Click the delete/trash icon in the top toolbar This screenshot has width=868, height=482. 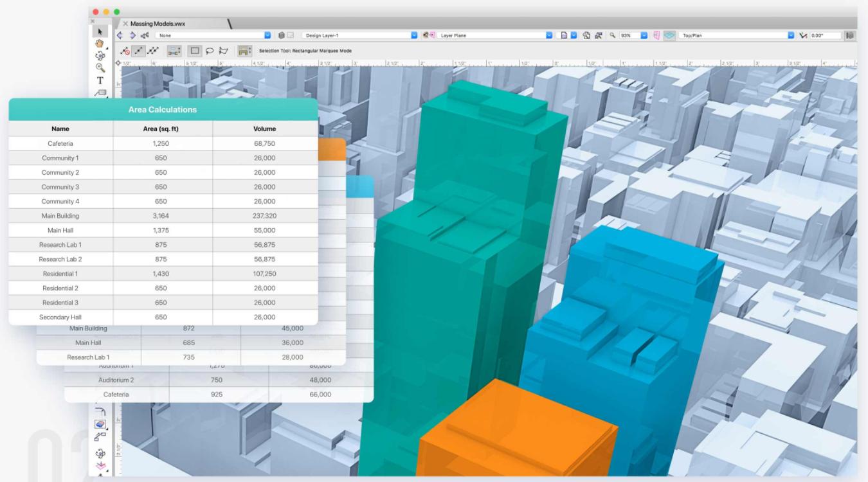pyautogui.click(x=281, y=36)
